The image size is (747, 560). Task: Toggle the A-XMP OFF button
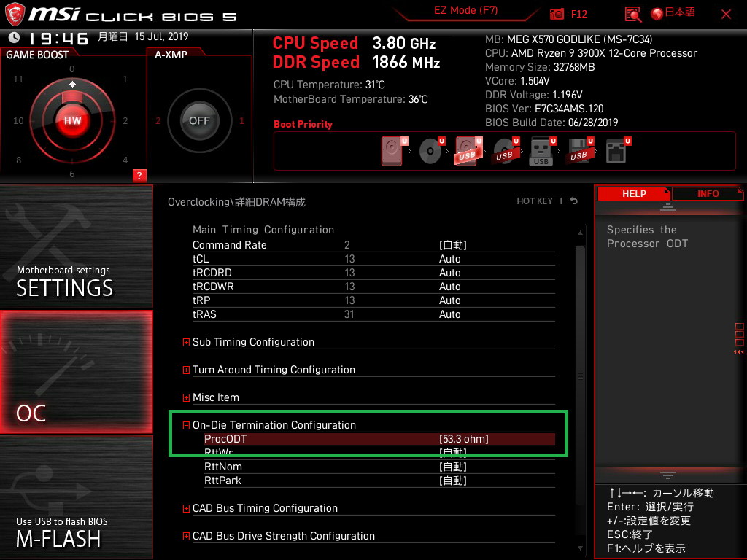point(199,120)
